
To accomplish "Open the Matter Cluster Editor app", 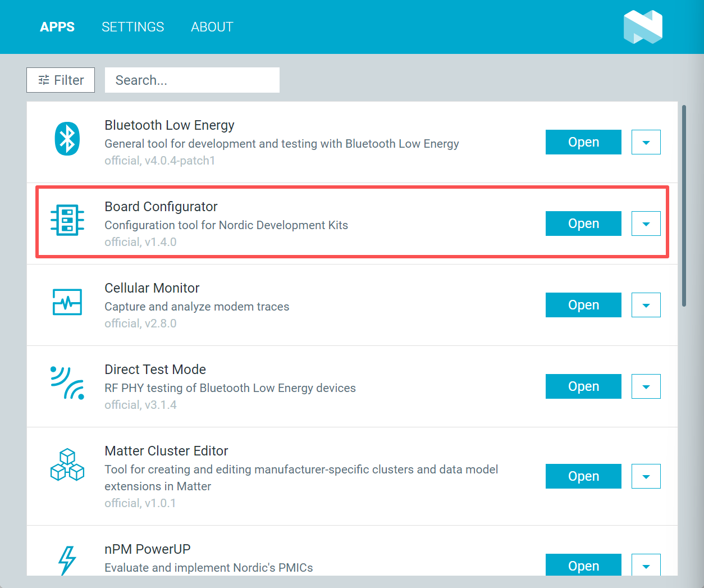I will [583, 476].
